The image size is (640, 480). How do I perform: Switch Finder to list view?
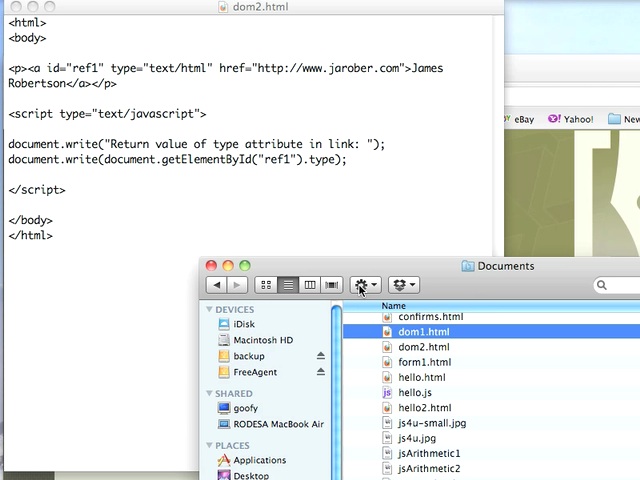pos(288,285)
